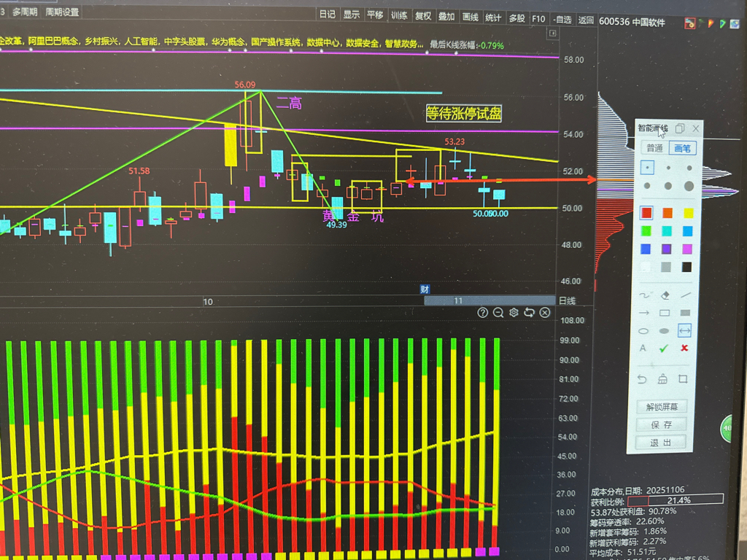Open the 复权 toolbar menu
This screenshot has width=747, height=560.
point(423,16)
